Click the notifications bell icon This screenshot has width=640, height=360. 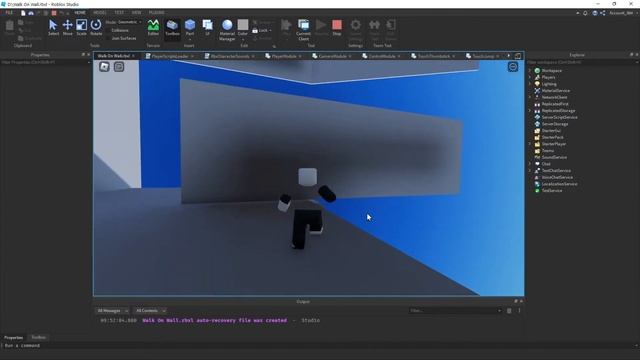tap(585, 13)
